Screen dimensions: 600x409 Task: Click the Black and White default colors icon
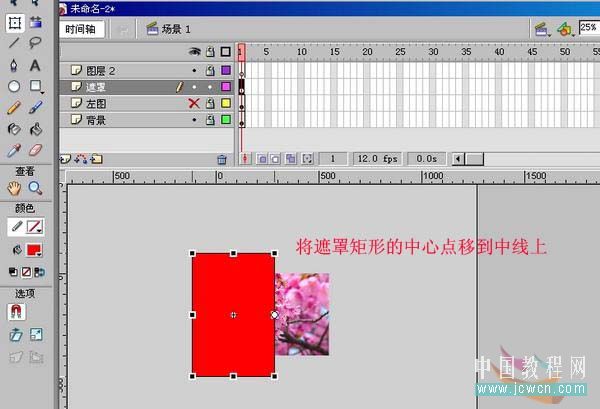(13, 272)
